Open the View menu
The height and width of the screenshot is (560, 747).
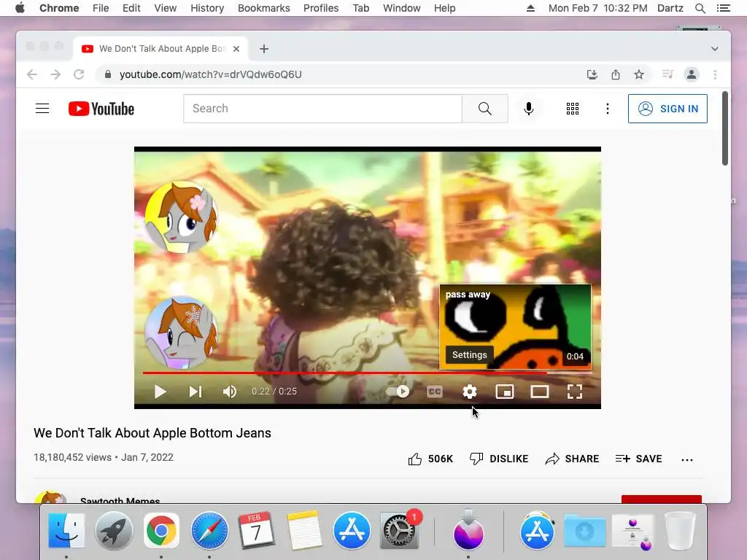(166, 8)
